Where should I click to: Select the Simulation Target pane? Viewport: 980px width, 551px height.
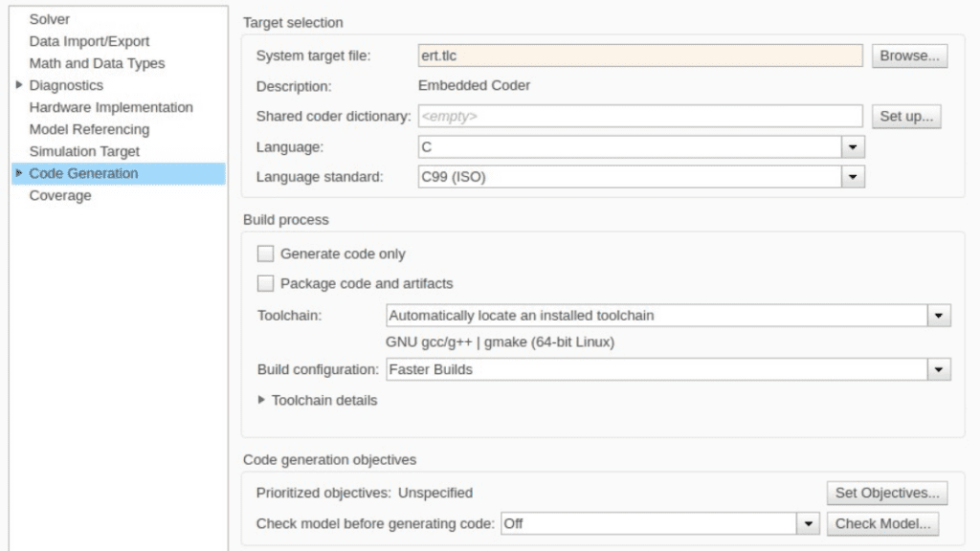(x=84, y=151)
